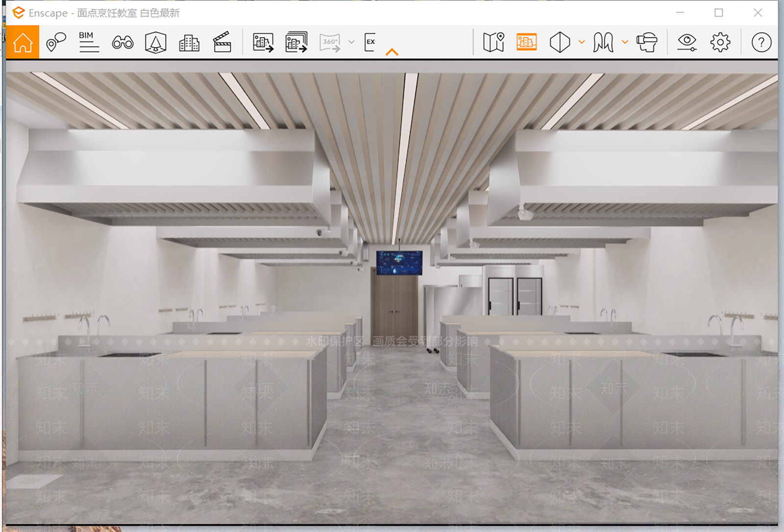Expand the dropdown next to 360° panorama
784x532 pixels.
(x=351, y=42)
